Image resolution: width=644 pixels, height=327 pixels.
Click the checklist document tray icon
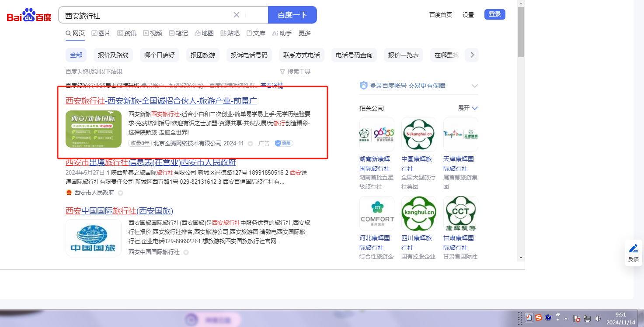[x=529, y=317]
